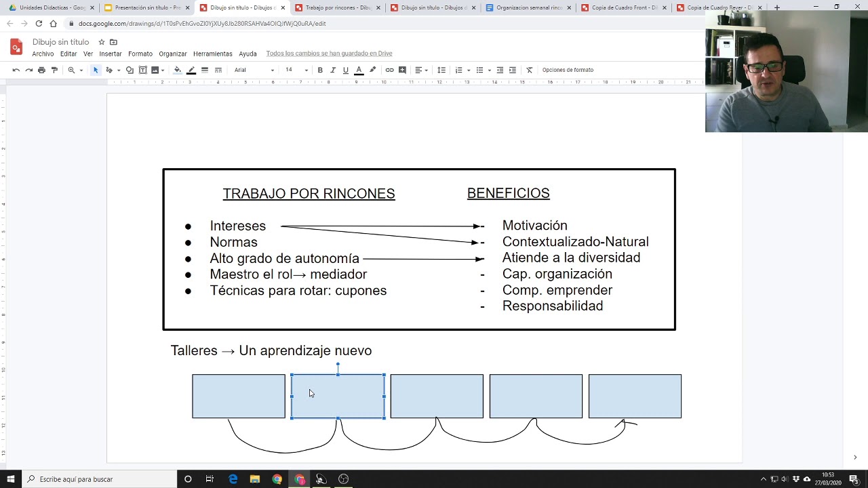Pick a fill color for shape
This screenshot has width=868, height=488.
178,70
